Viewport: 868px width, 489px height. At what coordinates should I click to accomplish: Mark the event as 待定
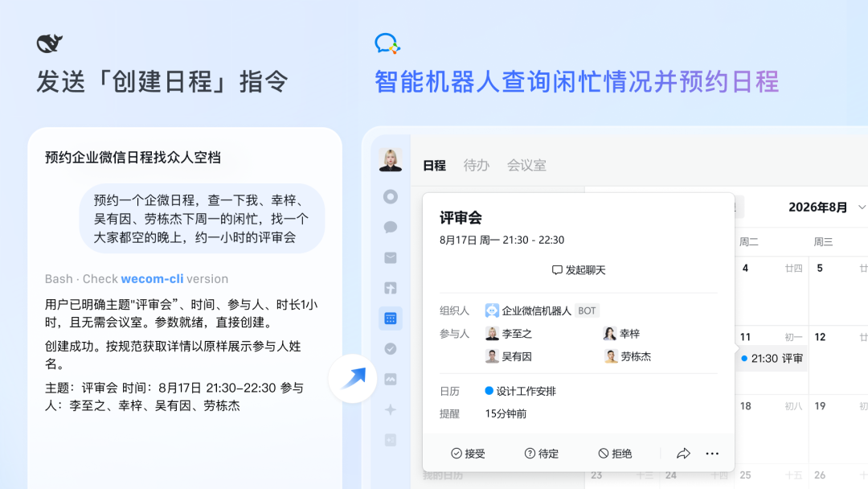coord(542,454)
